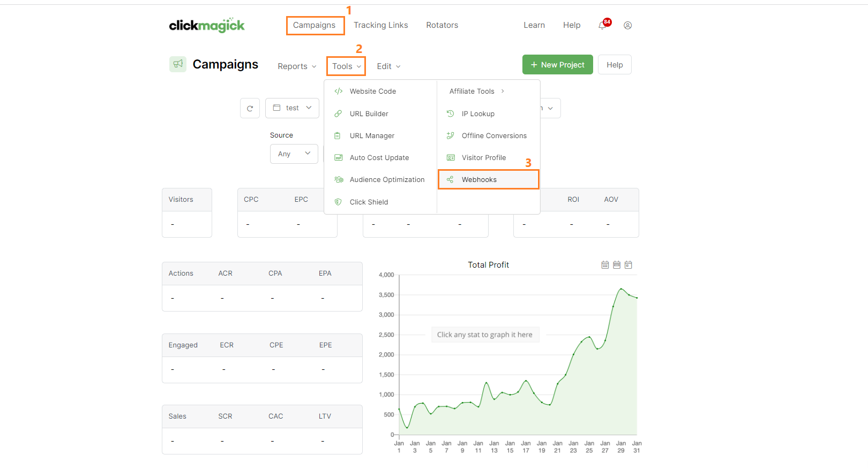Click the last calendar icon above chart

[628, 265]
